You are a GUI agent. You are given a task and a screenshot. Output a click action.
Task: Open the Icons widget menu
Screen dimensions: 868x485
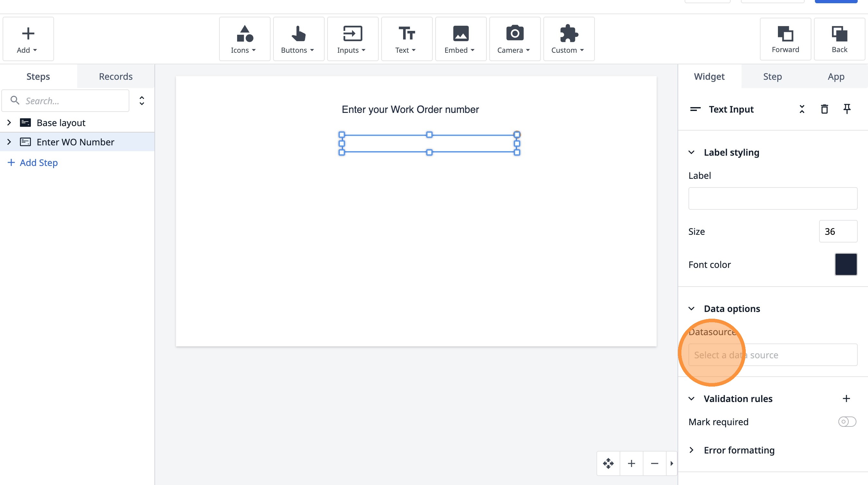pos(244,39)
